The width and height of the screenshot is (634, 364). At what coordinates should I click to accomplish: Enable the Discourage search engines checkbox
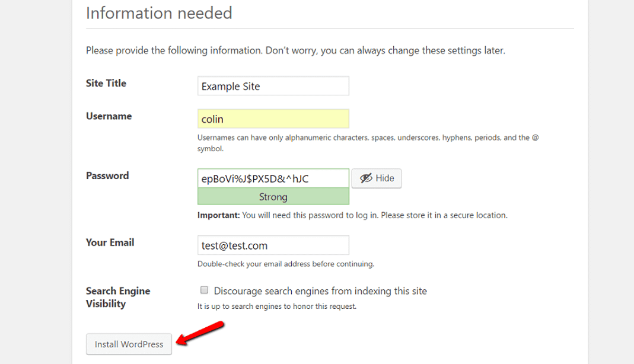pyautogui.click(x=204, y=290)
